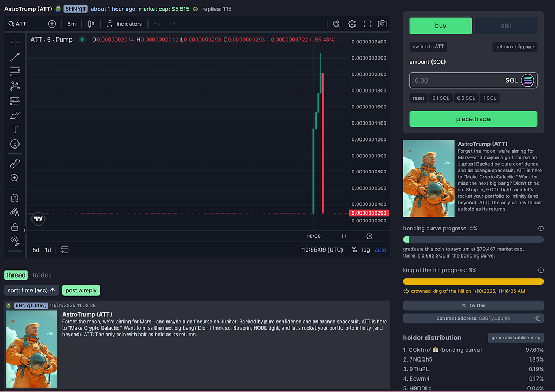Screen dimensions: 555x392
Task: Click the bonding curve progress bar
Action: point(473,240)
